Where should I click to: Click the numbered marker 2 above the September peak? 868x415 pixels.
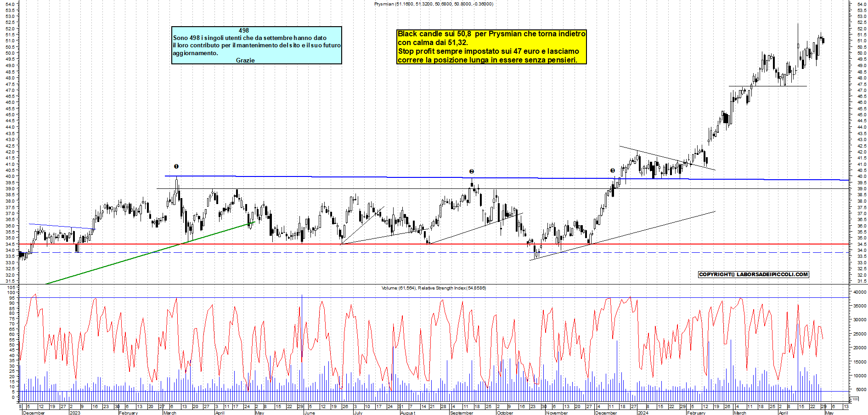tap(472, 171)
